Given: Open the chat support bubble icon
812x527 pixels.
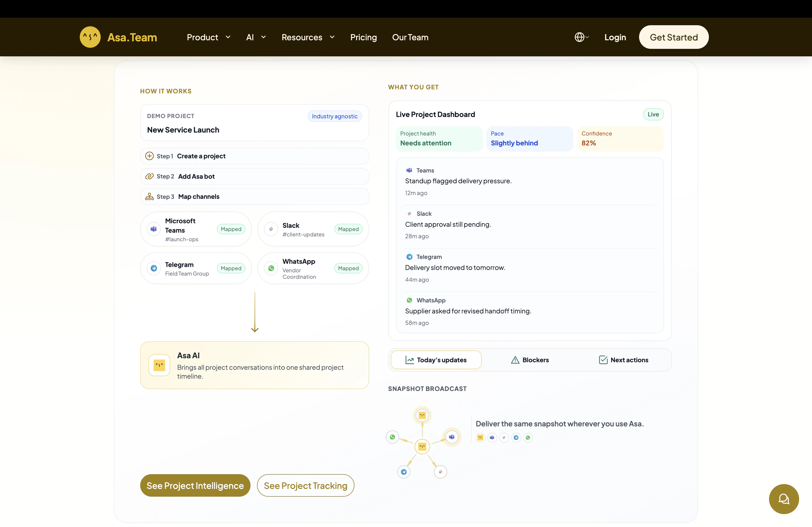Looking at the screenshot, I should 784,499.
